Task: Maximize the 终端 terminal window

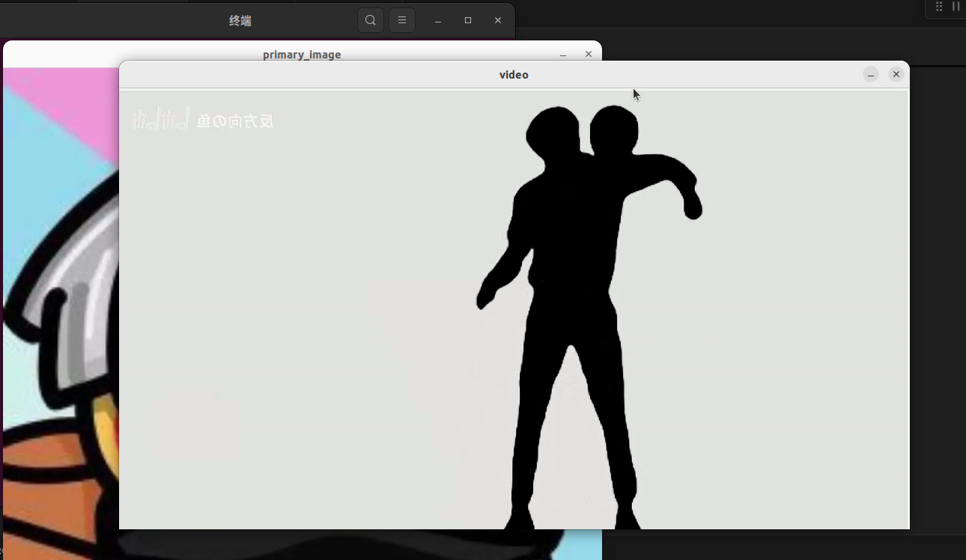Action: click(468, 20)
